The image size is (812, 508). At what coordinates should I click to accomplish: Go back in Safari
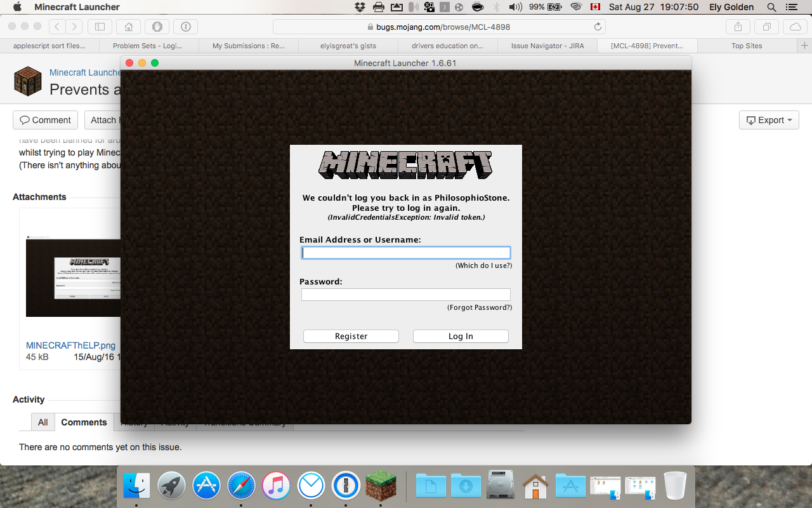pyautogui.click(x=57, y=27)
